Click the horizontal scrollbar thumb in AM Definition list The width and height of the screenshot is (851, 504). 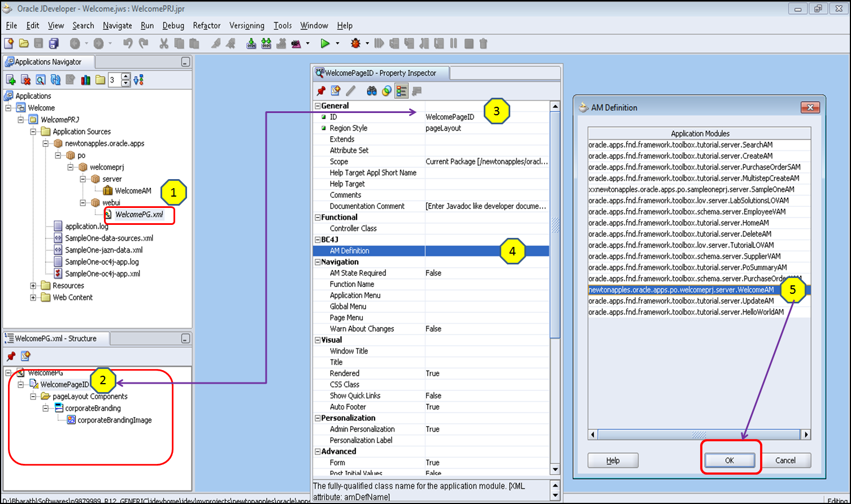point(699,435)
